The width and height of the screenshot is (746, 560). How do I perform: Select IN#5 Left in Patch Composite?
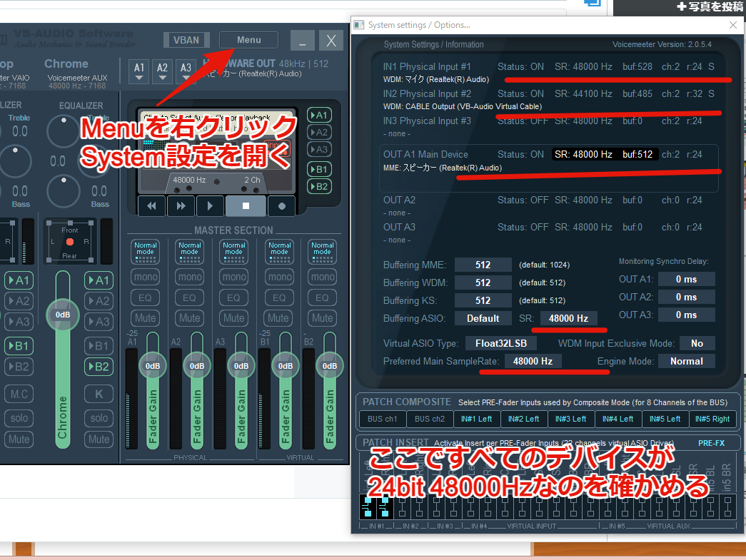point(665,419)
